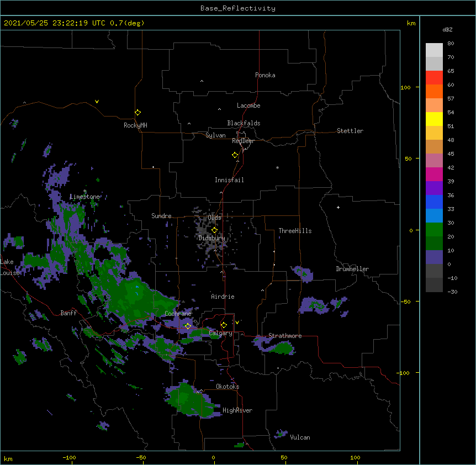
Task: Click the Didsbury town label
Action: tap(212, 238)
